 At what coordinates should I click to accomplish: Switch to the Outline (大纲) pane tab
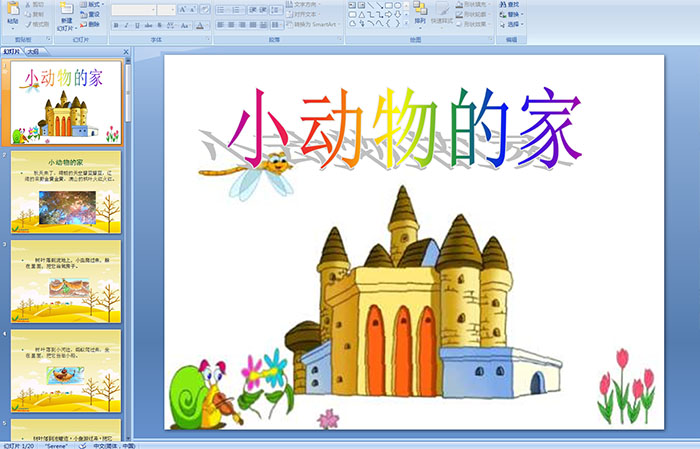(33, 52)
